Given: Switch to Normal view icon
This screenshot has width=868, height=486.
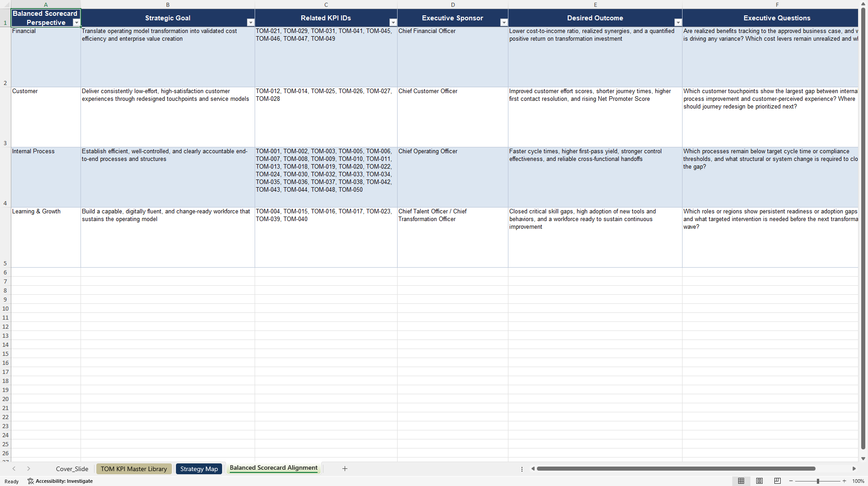Looking at the screenshot, I should coord(741,481).
